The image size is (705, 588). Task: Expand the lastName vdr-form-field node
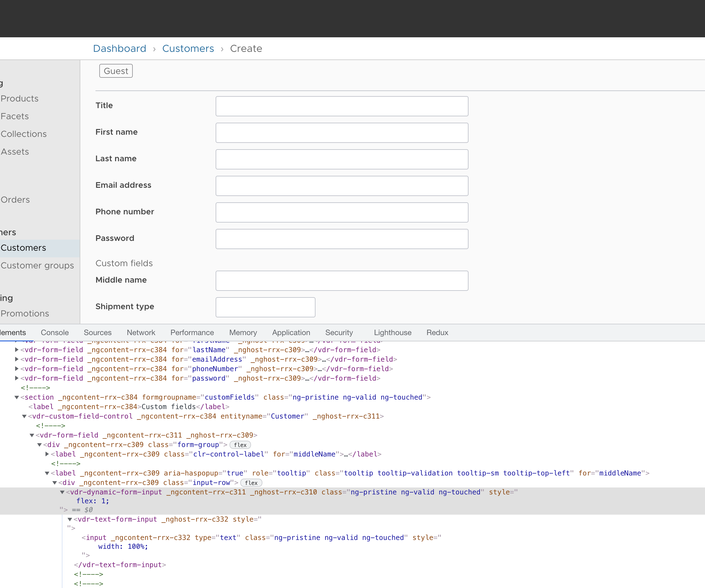tap(17, 350)
